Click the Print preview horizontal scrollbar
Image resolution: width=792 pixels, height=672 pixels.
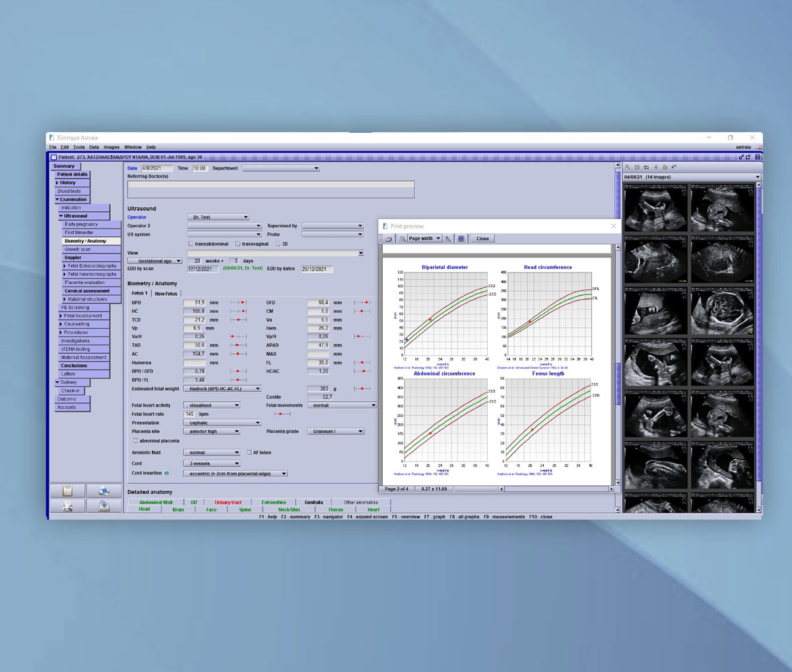(557, 489)
